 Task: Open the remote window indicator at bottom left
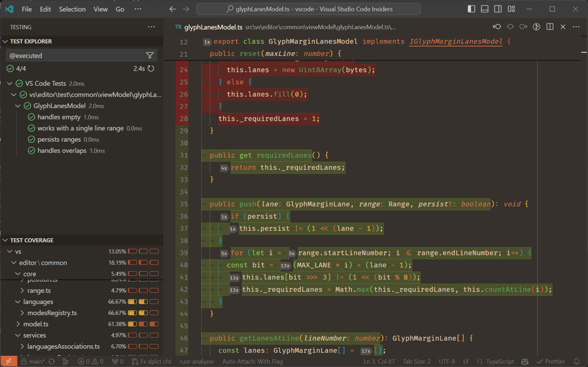tap(8, 361)
